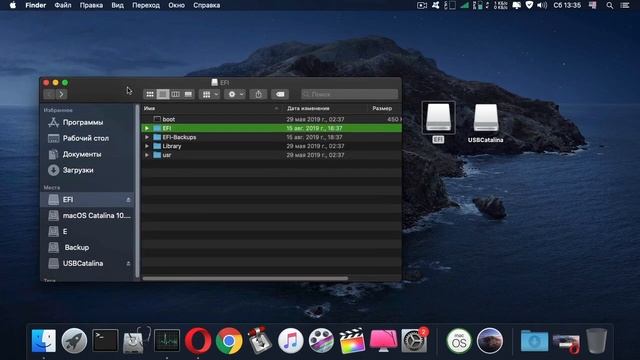Select EFI volume in the sidebar
The width and height of the screenshot is (640, 360).
click(x=87, y=200)
